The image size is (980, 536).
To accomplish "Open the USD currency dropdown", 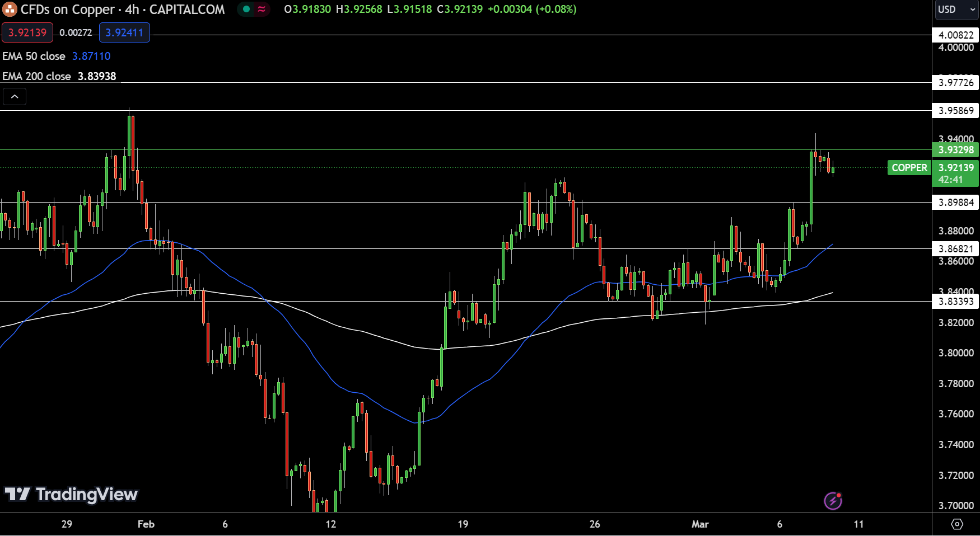I will click(x=956, y=10).
